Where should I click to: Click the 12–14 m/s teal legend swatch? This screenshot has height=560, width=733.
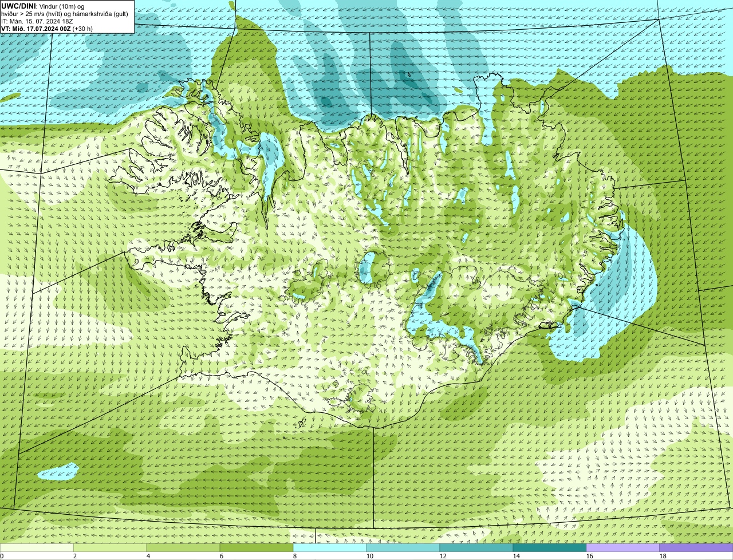476,548
